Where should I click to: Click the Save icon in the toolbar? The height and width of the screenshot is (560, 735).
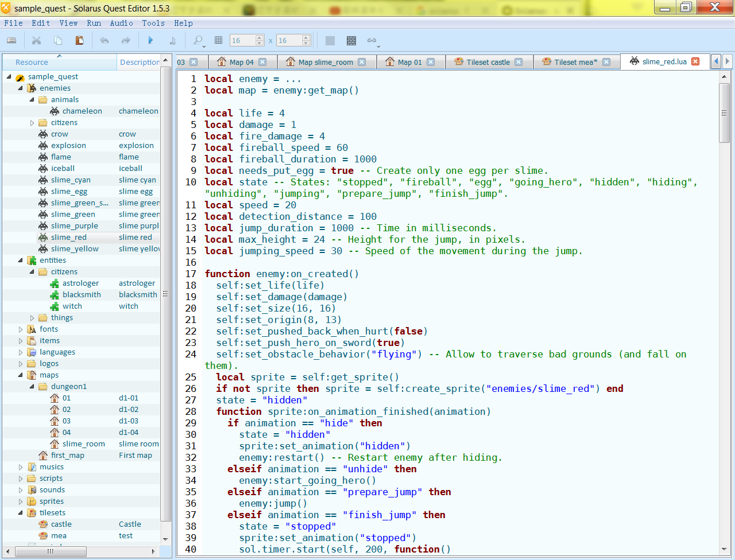pos(11,40)
